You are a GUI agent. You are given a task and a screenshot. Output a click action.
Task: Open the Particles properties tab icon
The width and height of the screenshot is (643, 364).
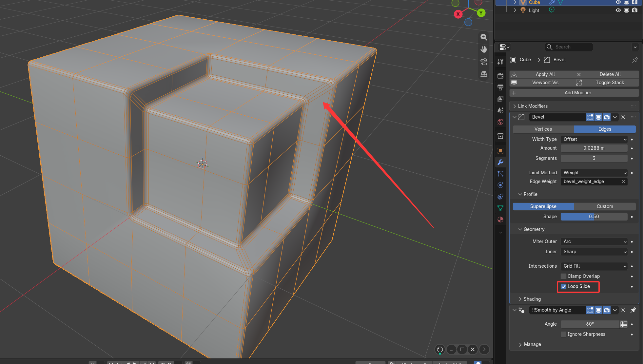[x=500, y=174]
